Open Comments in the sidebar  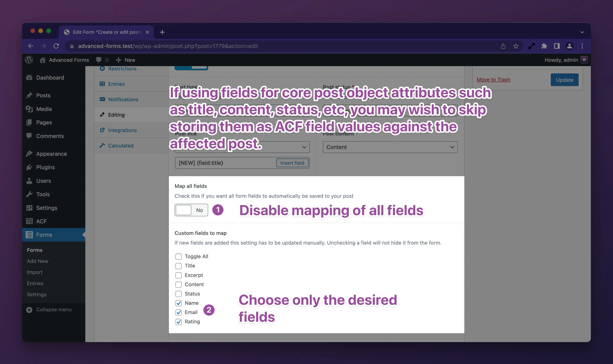tap(54, 136)
